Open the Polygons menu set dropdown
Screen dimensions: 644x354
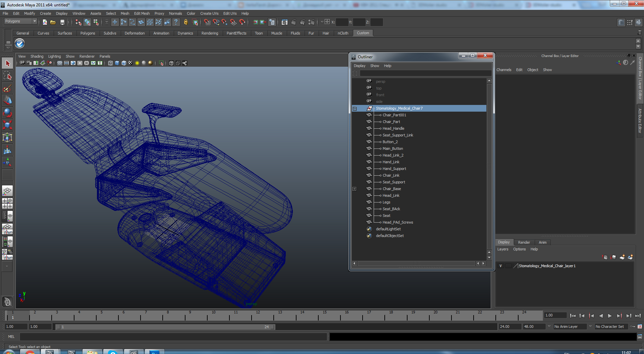(x=20, y=21)
